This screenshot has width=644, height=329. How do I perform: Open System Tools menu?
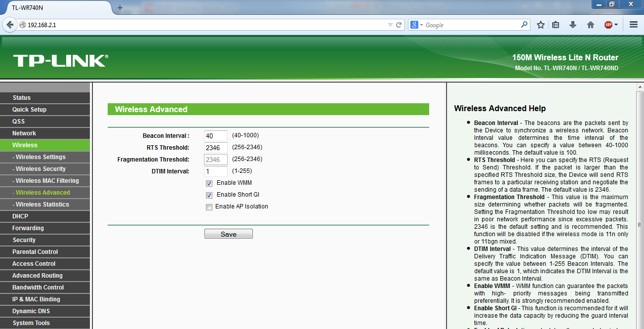click(45, 323)
